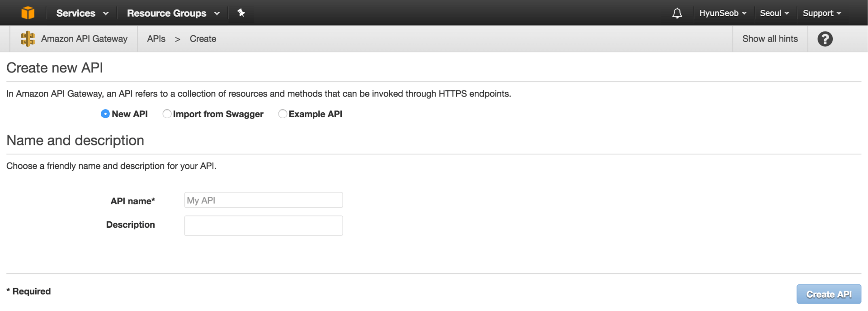Click the 'Description' field label

(130, 225)
